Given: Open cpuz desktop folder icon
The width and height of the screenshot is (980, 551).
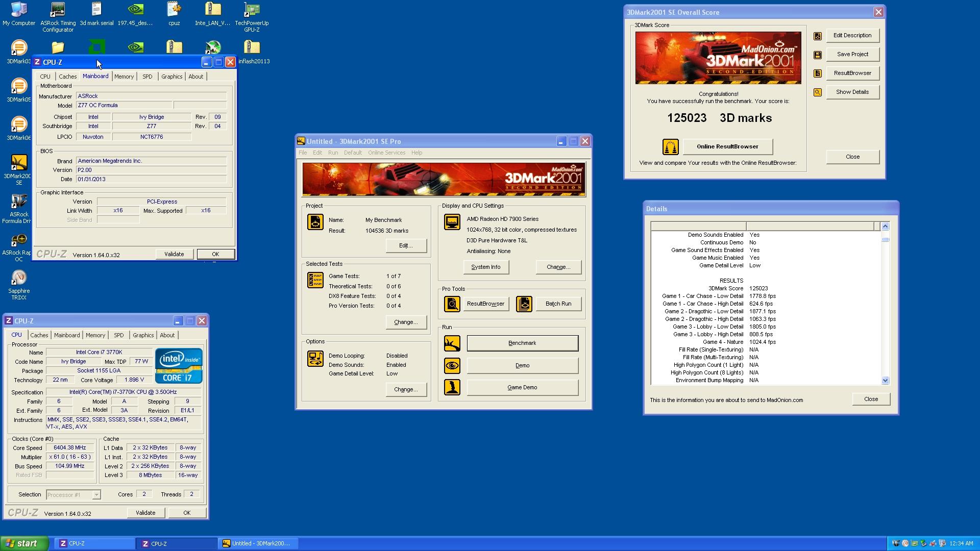Looking at the screenshot, I should coord(174,14).
